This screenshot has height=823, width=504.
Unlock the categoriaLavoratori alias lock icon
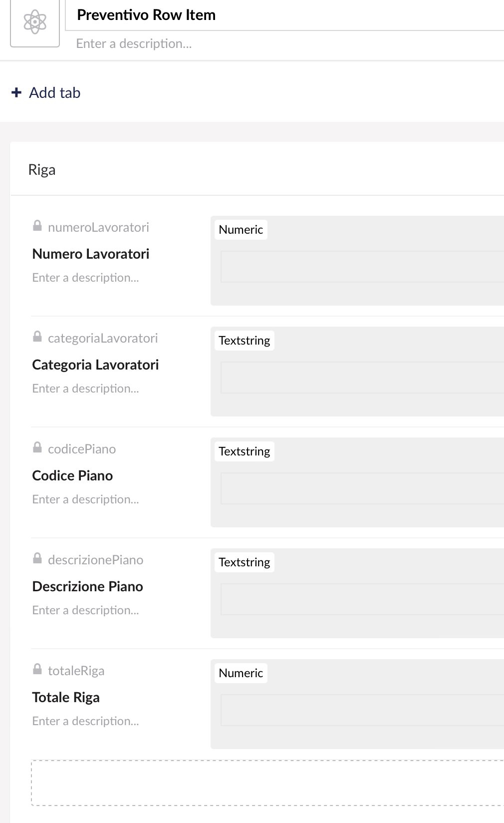point(37,337)
